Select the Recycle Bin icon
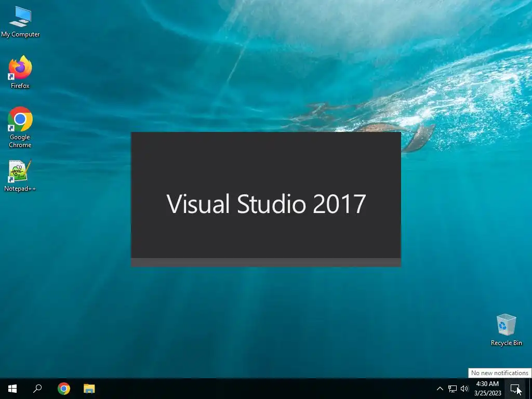Image resolution: width=532 pixels, height=399 pixels. pos(506,330)
